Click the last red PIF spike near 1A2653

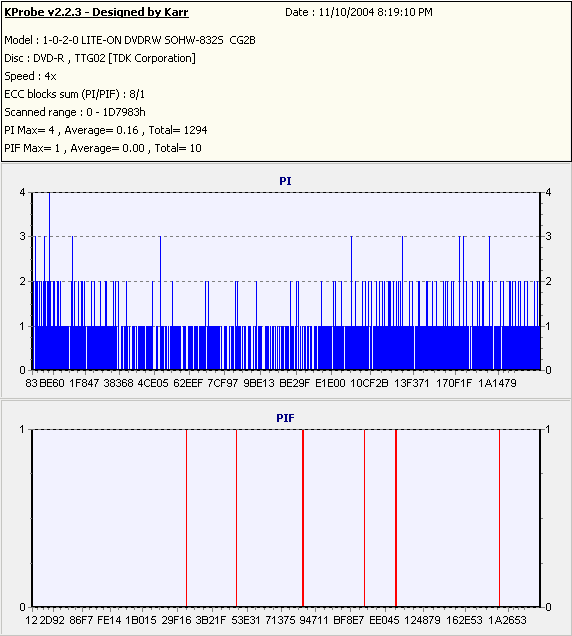point(499,518)
